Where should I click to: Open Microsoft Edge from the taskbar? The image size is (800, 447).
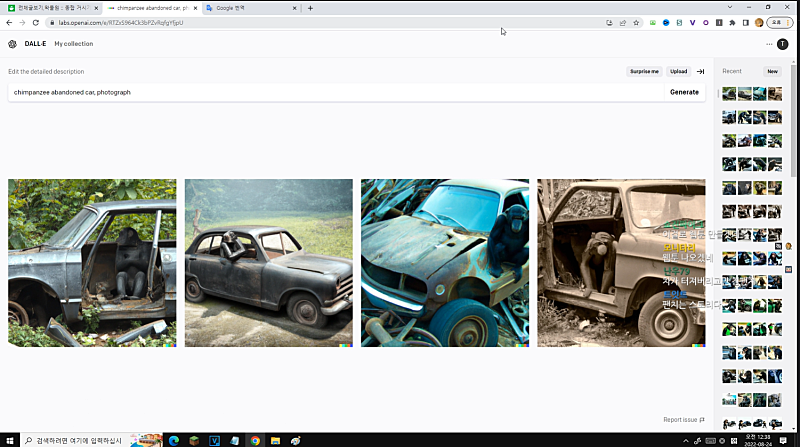point(173,440)
